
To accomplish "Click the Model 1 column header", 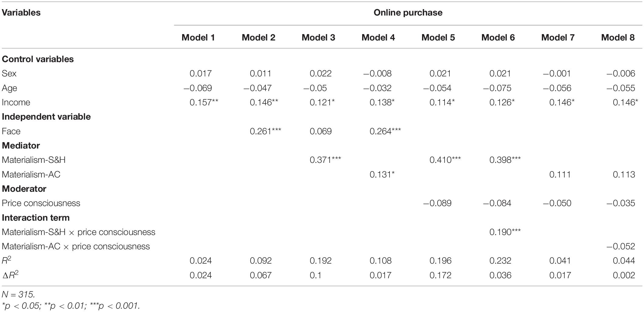I will pos(198,37).
